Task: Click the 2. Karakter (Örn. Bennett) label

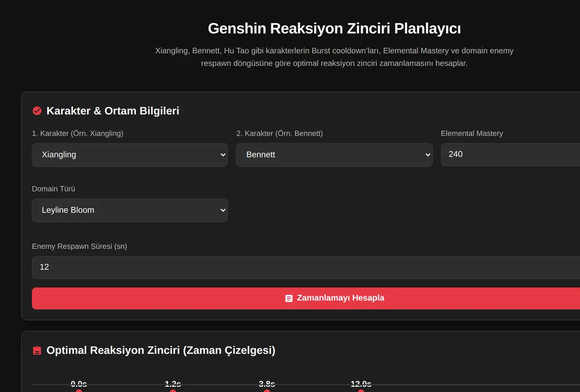Action: (279, 133)
